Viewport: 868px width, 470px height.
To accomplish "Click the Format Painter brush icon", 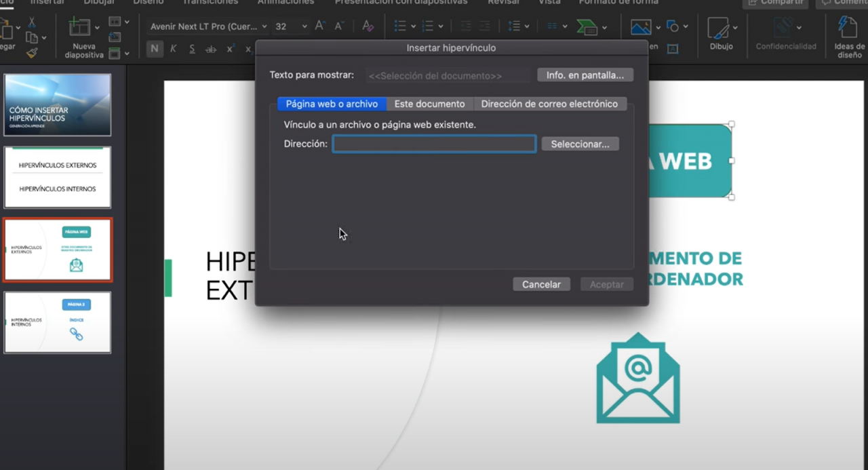I will pyautogui.click(x=32, y=52).
